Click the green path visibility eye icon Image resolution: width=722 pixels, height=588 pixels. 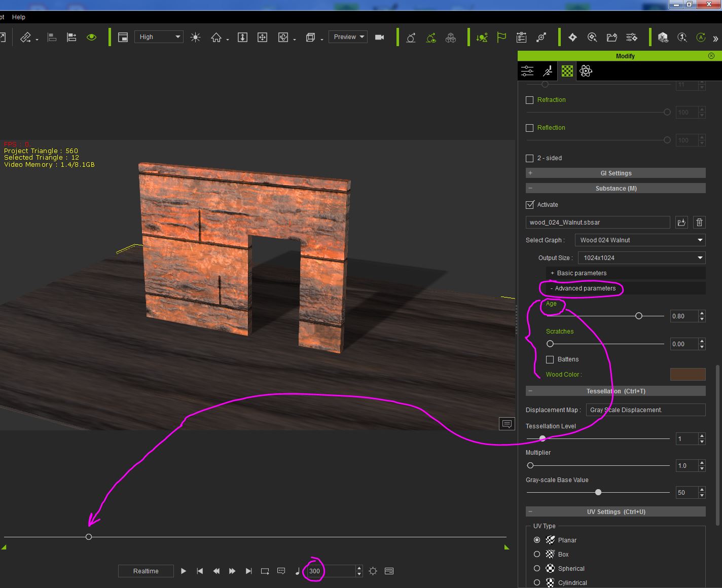431,37
